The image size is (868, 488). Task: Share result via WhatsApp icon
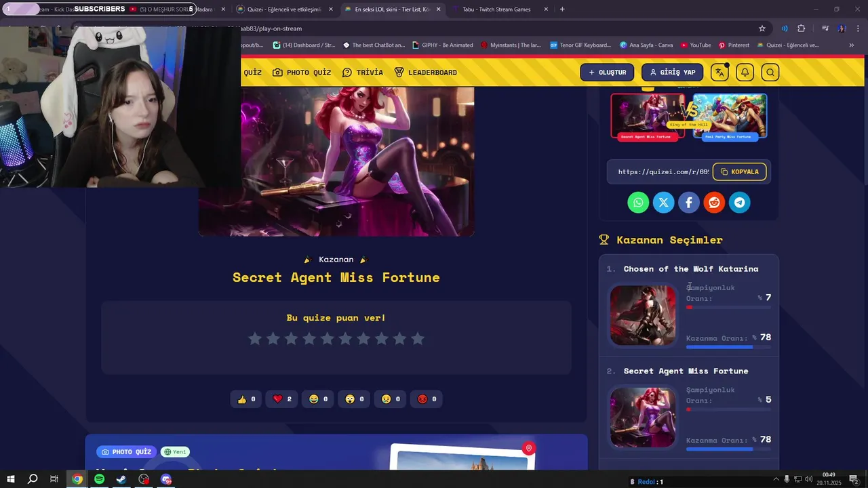tap(638, 203)
